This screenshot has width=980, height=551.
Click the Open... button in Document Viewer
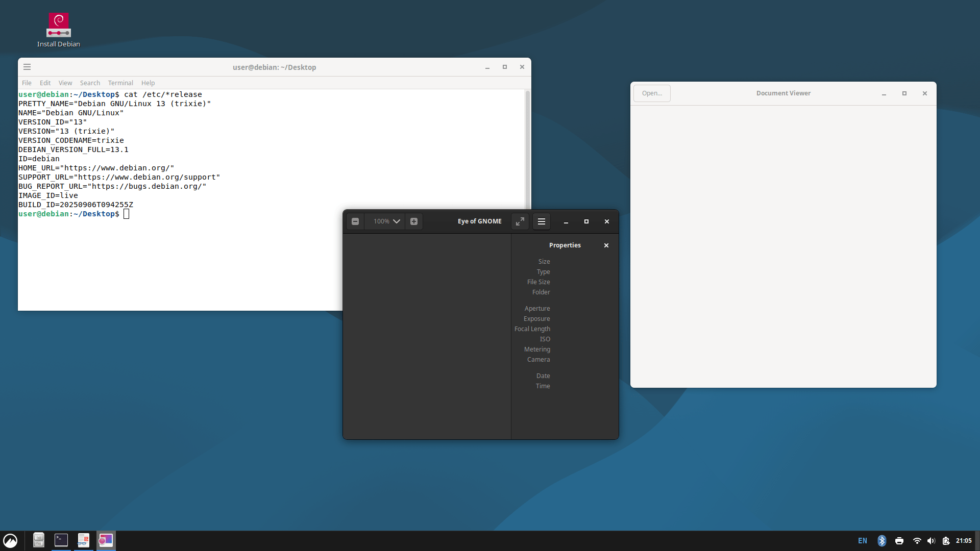pyautogui.click(x=652, y=93)
